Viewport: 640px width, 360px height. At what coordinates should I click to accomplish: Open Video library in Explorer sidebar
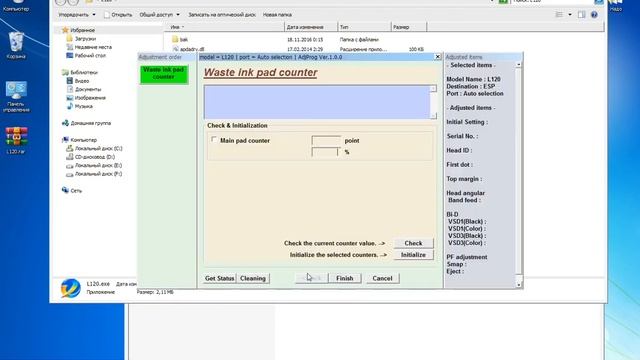point(81,81)
